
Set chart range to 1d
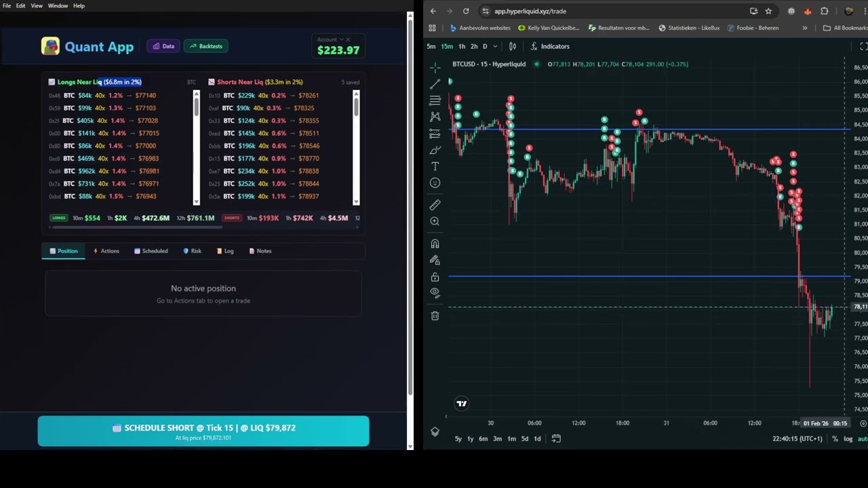537,439
